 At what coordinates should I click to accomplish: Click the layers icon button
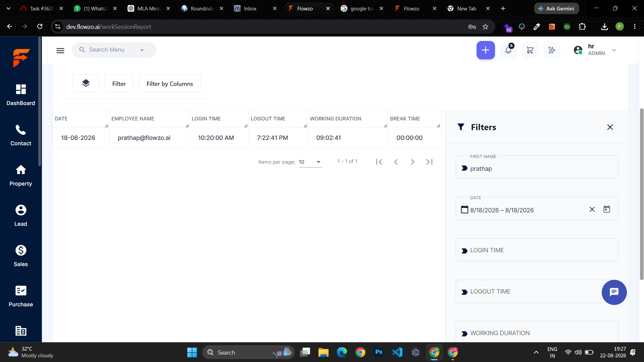tap(86, 83)
